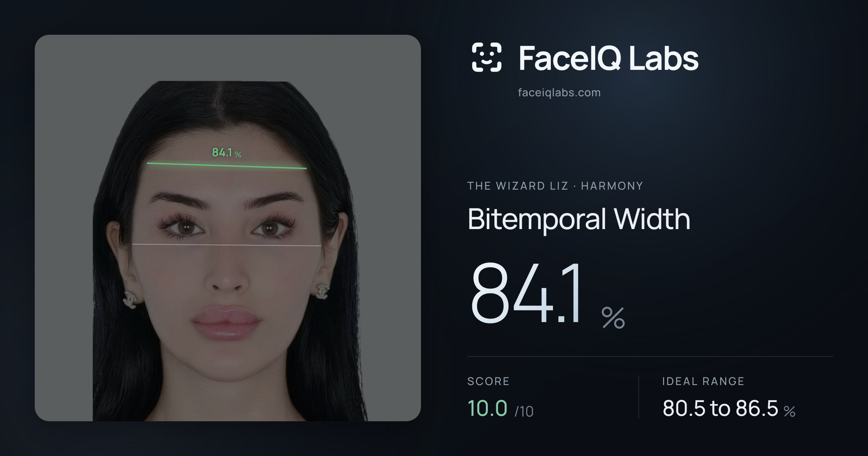868x456 pixels.
Task: Click the IDEAL RANGE label
Action: (x=703, y=381)
